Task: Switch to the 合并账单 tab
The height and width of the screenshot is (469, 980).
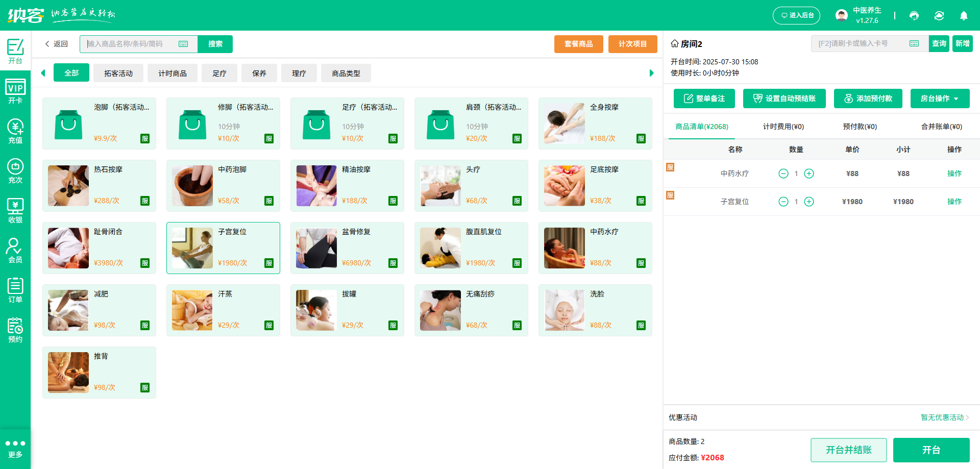Action: coord(941,126)
